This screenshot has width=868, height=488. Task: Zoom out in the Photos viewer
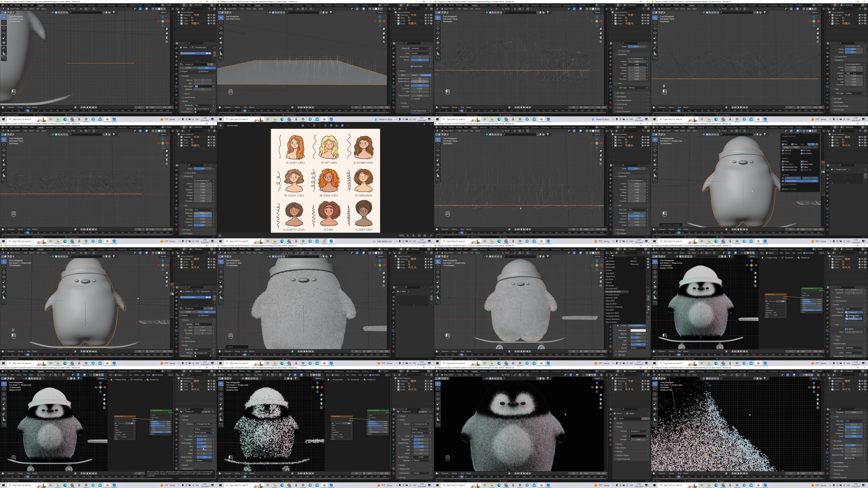pyautogui.click(x=408, y=236)
